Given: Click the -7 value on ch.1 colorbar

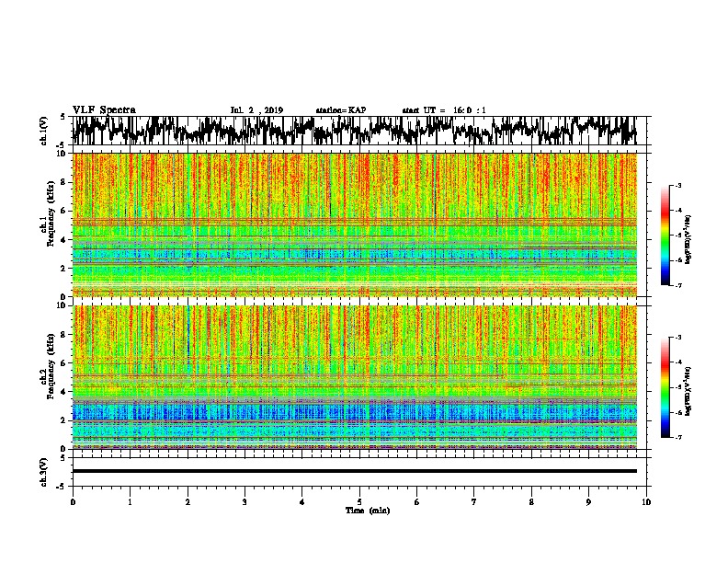Looking at the screenshot, I should pos(678,285).
